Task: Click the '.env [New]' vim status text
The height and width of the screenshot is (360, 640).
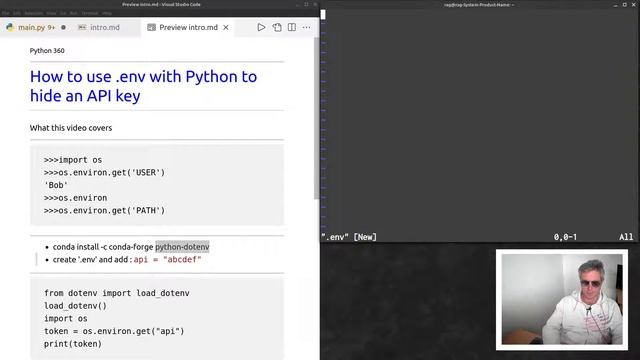Action: pos(349,237)
